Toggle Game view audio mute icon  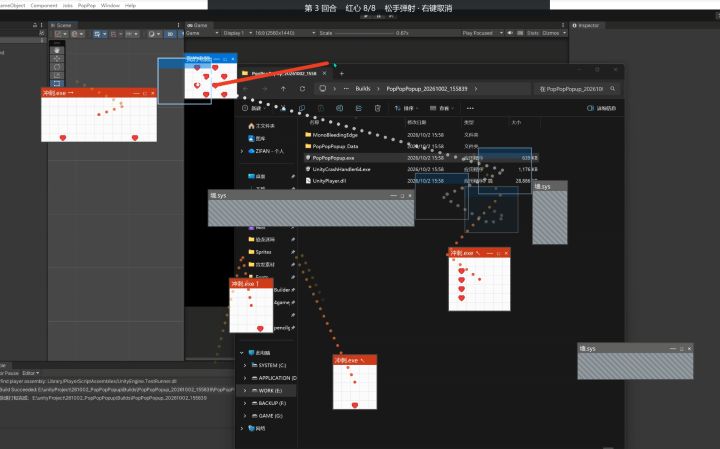point(510,33)
